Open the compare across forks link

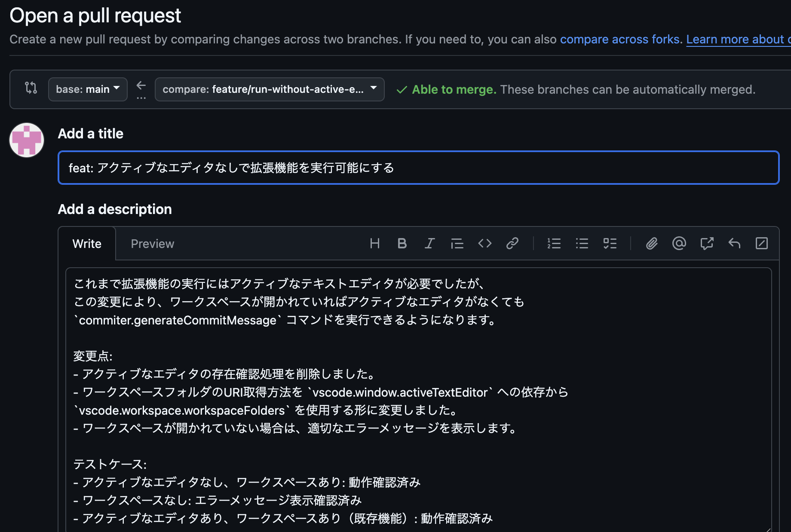(619, 39)
